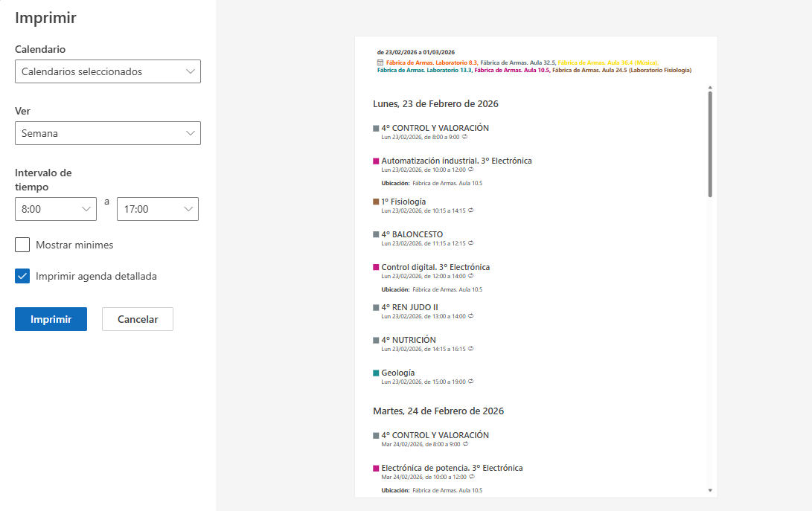Click the recurrence icon for Control digital
The image size is (812, 511).
click(472, 275)
